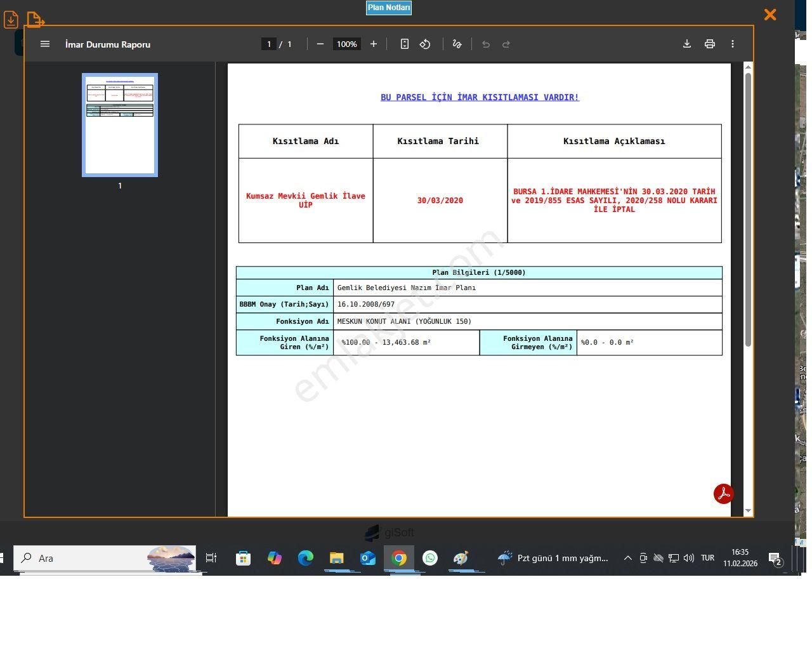Screen dimensions: 812x650
Task: Close the report overlay with orange X
Action: coord(770,15)
